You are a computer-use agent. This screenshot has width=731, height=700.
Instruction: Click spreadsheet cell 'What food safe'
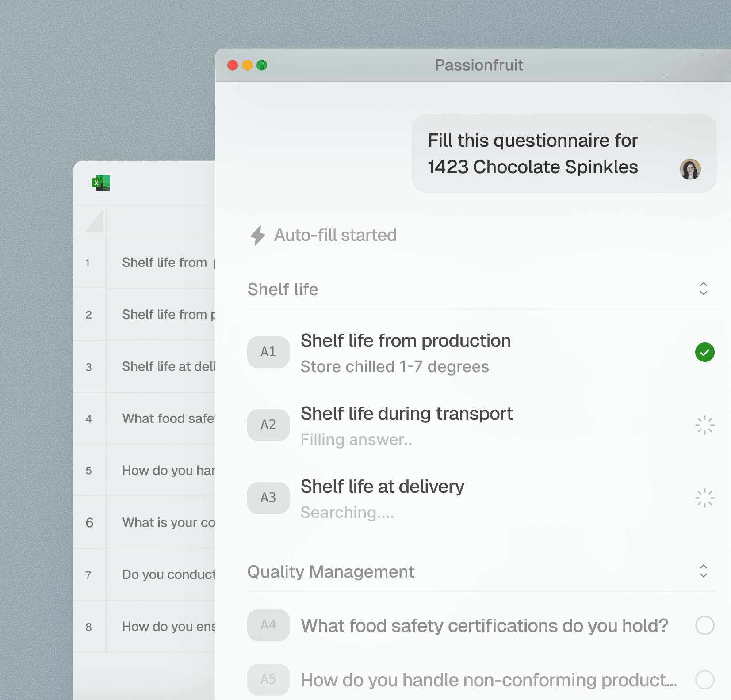(161, 418)
